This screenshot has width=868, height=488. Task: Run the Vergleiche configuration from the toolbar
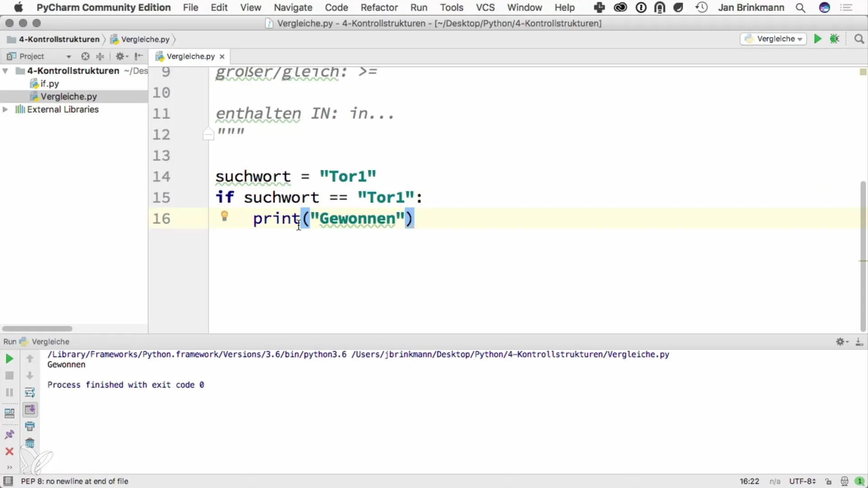click(817, 39)
